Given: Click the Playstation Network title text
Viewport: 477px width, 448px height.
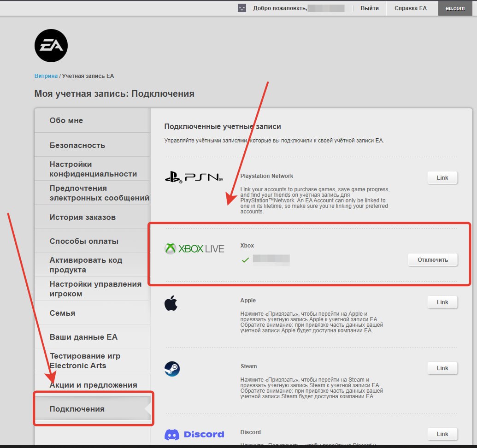Looking at the screenshot, I should coord(266,176).
